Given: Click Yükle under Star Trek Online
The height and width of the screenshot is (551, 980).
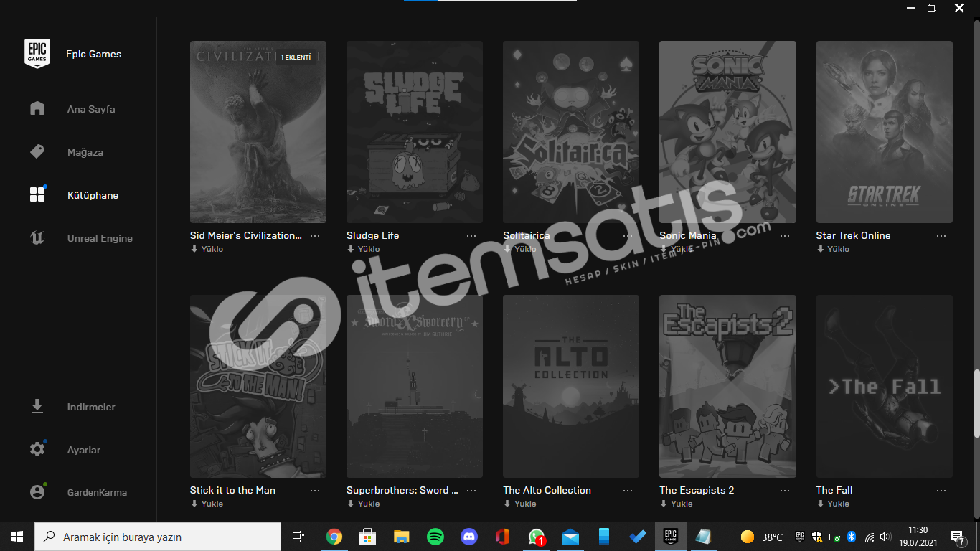Looking at the screenshot, I should tap(833, 249).
